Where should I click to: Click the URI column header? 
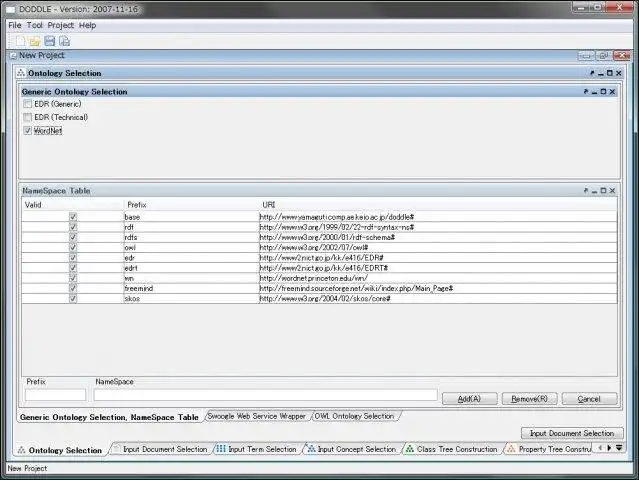pos(438,205)
